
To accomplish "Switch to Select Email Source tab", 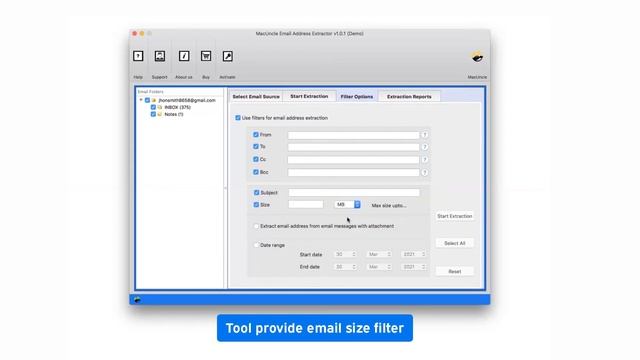I will (256, 97).
